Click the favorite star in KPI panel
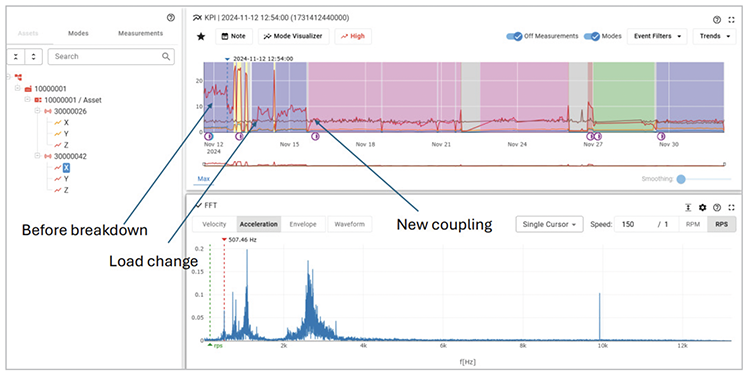 [201, 36]
